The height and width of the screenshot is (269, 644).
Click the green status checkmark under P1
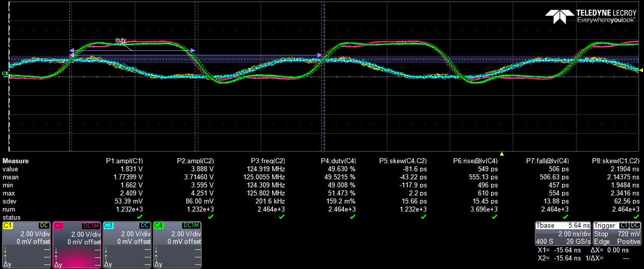click(139, 217)
